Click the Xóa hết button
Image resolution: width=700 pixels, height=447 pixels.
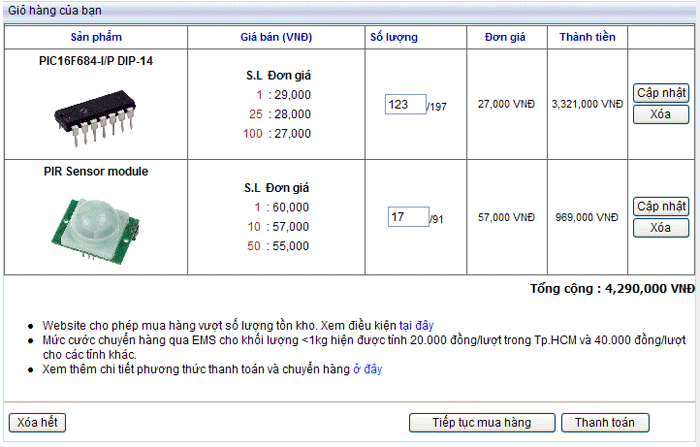(37, 422)
